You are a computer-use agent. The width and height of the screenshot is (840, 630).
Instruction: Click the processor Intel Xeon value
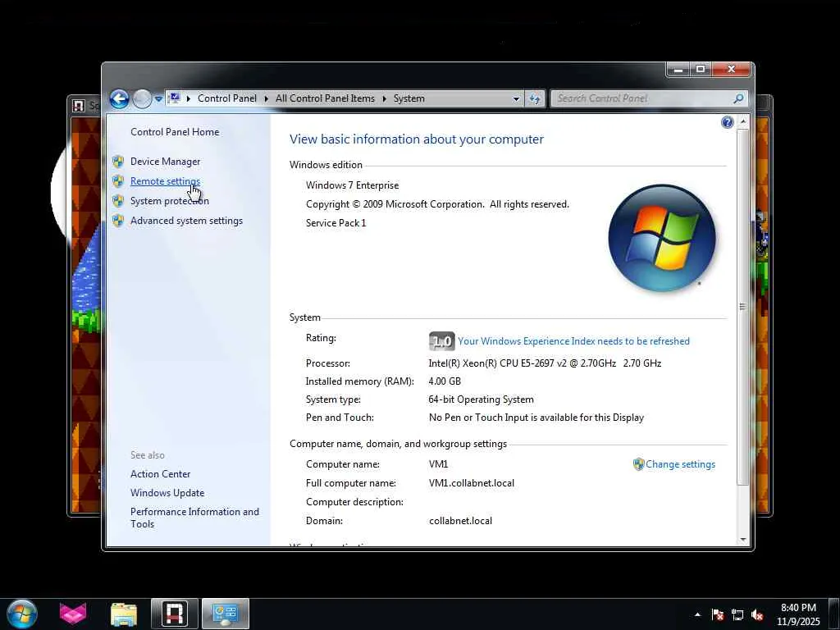coord(545,363)
